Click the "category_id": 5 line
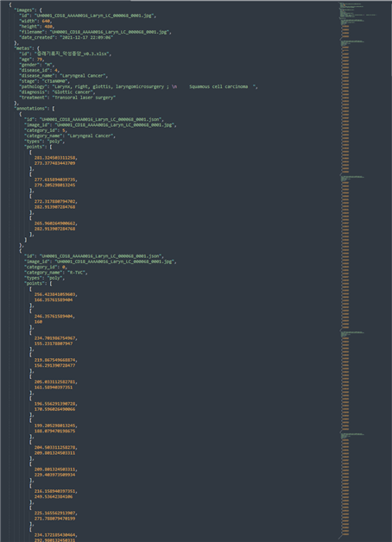This screenshot has width=392, height=542. click(x=46, y=130)
